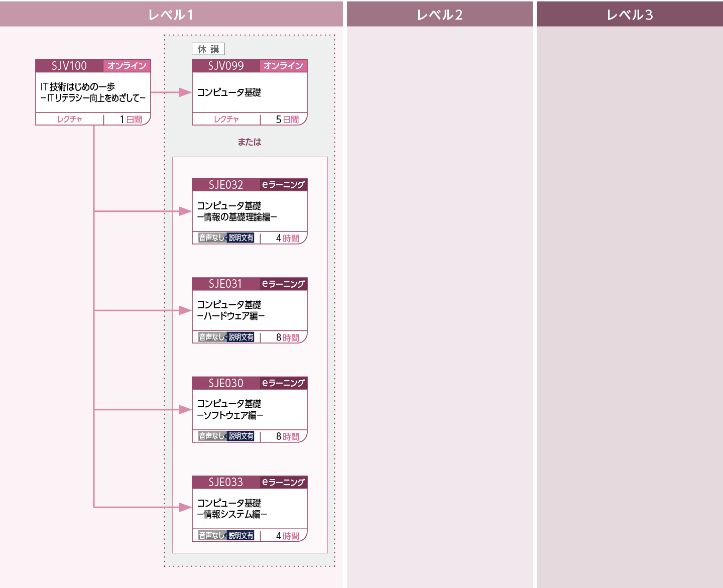The width and height of the screenshot is (723, 588).
Task: Open the SJE032 course header
Action: (x=226, y=185)
